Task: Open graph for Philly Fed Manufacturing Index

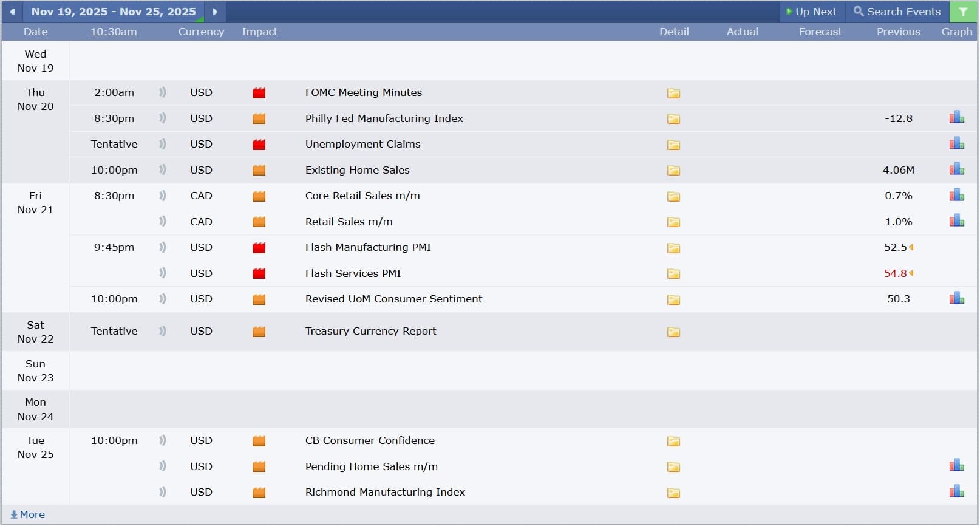Action: pos(956,118)
